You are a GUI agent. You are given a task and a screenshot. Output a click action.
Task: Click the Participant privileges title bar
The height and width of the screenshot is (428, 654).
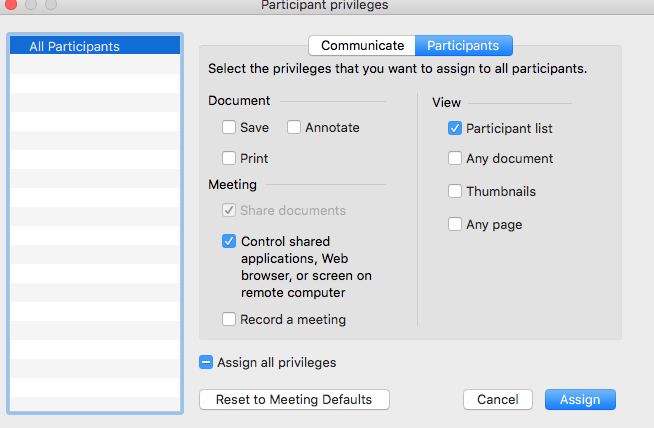[x=325, y=6]
